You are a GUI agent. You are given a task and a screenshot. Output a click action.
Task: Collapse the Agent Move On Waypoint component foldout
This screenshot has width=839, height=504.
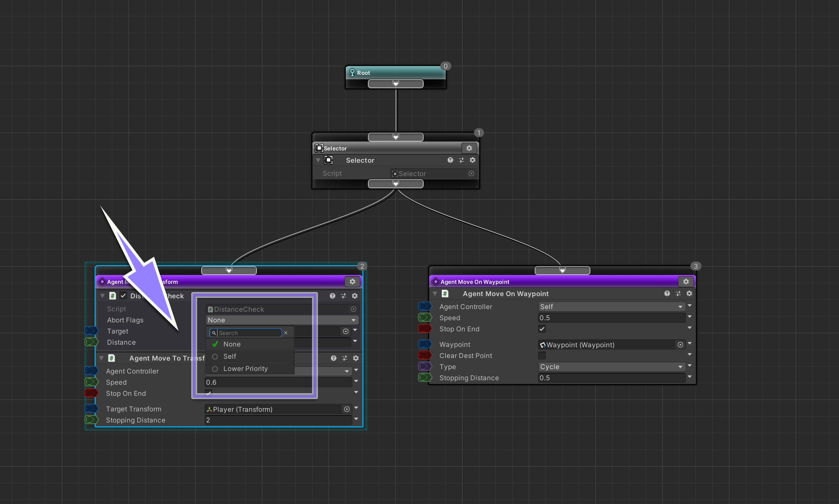435,294
